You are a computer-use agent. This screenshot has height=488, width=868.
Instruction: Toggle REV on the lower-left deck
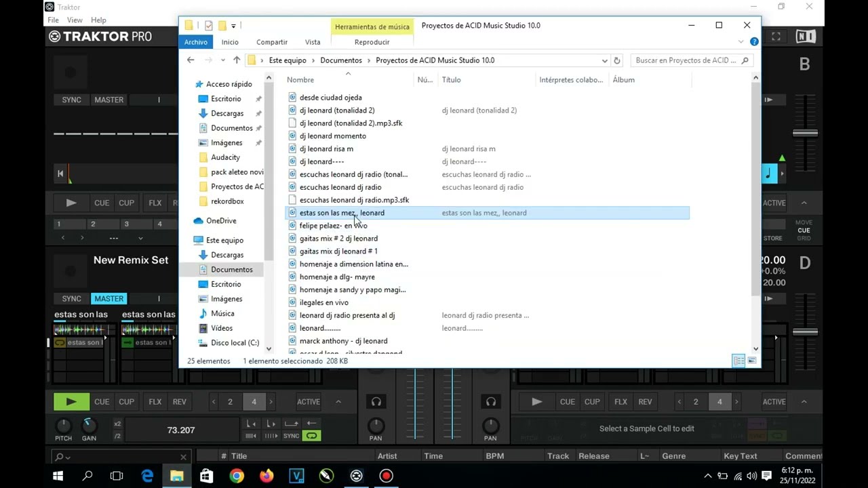click(180, 401)
